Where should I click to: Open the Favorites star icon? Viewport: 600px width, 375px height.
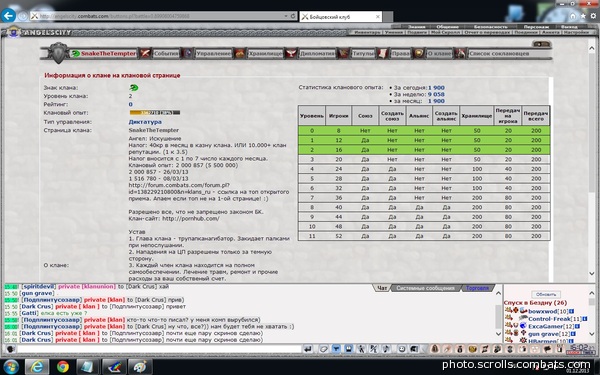point(582,16)
